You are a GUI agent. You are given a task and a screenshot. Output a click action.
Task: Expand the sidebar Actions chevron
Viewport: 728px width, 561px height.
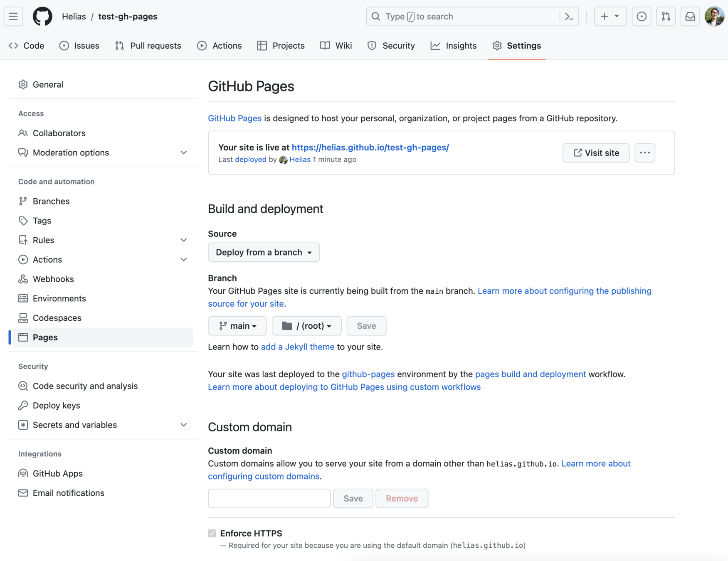click(184, 260)
